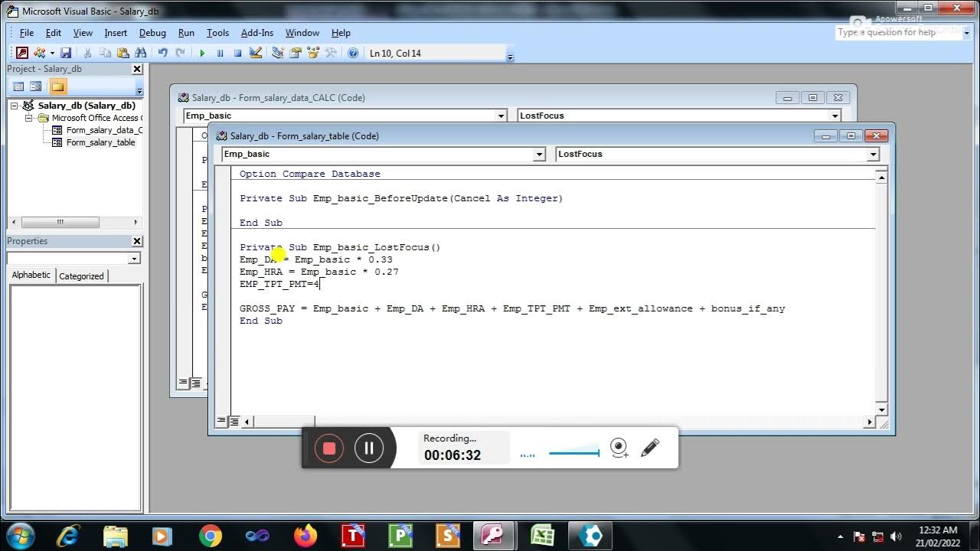Toggle Procedure View in the Form_salary_data_CALC window
The width and height of the screenshot is (980, 551).
point(183,383)
